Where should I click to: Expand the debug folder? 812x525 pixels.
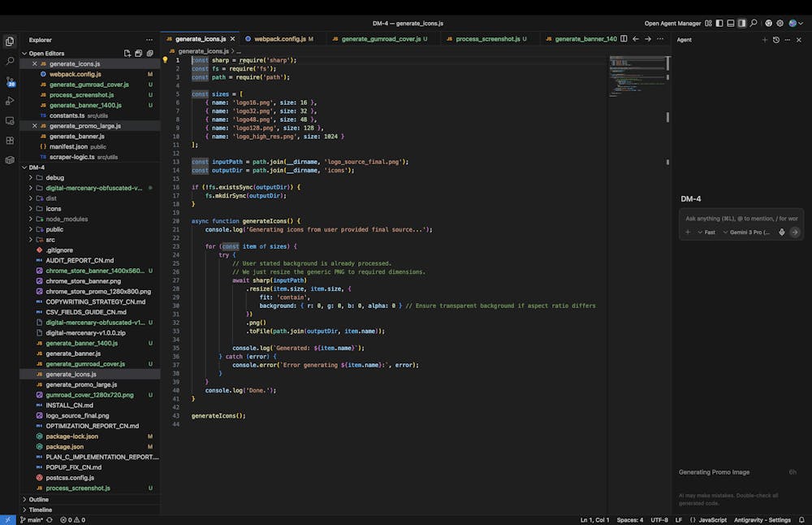pyautogui.click(x=54, y=177)
